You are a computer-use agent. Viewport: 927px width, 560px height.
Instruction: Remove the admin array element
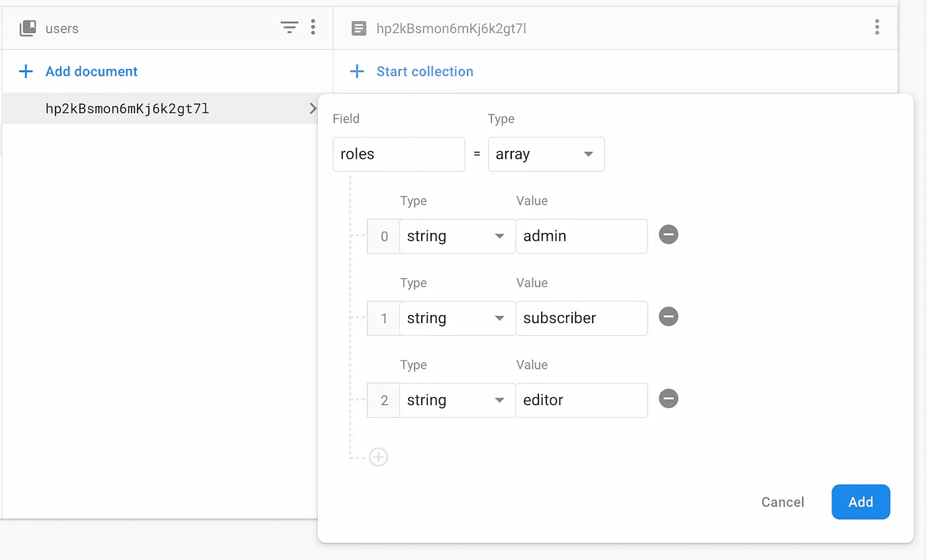click(668, 235)
